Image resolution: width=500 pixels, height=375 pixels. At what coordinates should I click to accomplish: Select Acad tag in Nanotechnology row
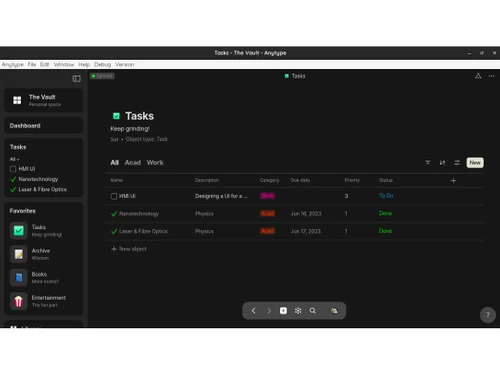coord(267,214)
